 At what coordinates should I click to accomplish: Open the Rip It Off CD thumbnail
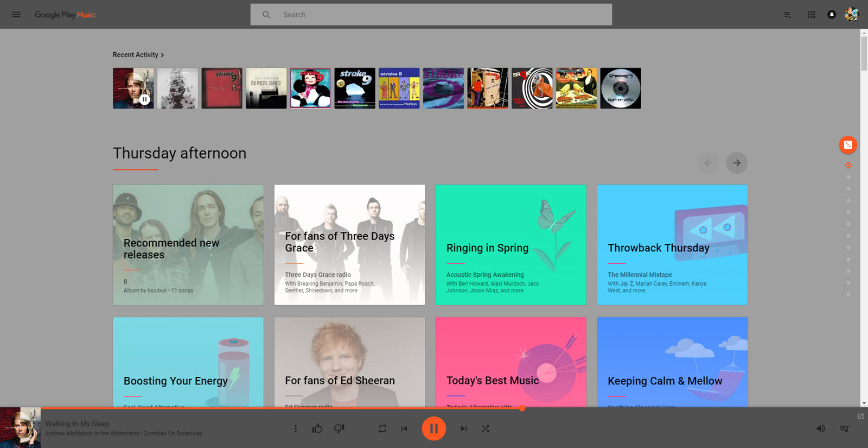point(621,88)
